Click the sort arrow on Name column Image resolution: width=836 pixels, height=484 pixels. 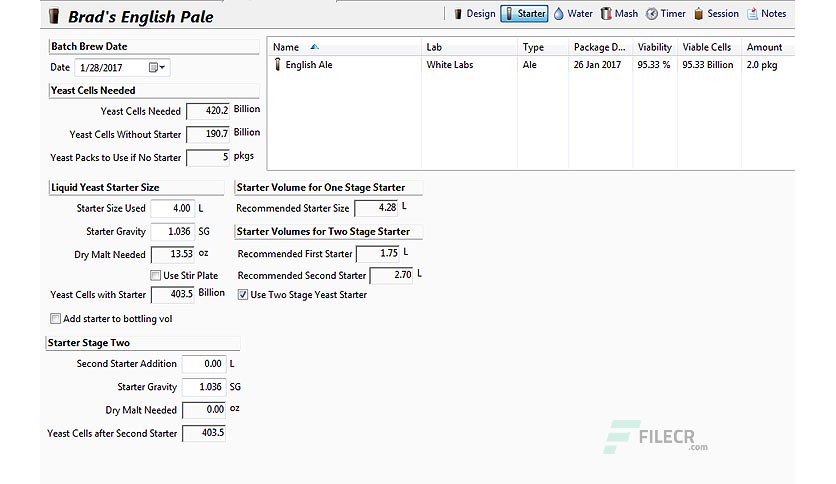tap(315, 47)
